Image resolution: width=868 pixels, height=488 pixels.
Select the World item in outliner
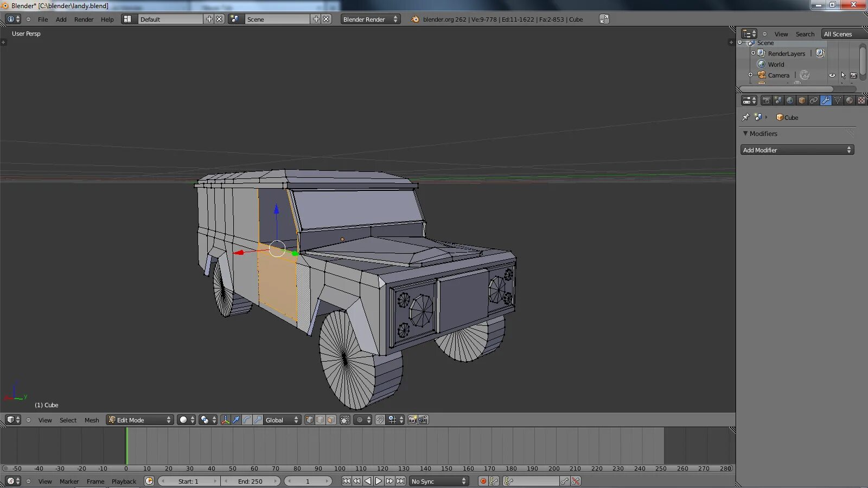click(x=776, y=65)
